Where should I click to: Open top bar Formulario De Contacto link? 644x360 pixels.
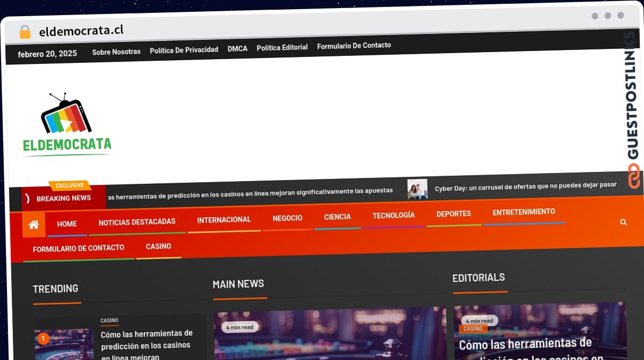(354, 46)
